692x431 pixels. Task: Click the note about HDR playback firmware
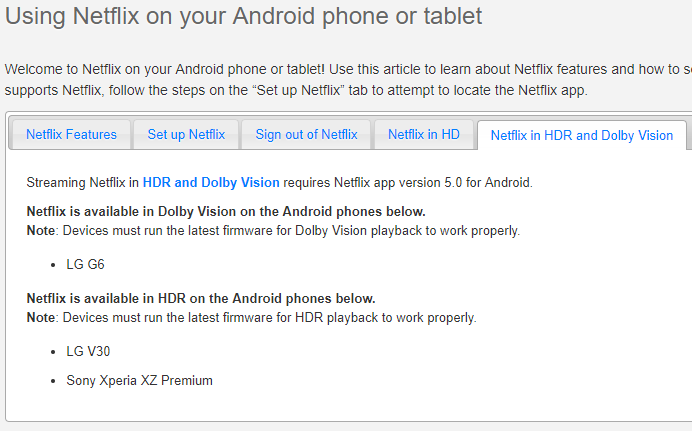click(268, 318)
